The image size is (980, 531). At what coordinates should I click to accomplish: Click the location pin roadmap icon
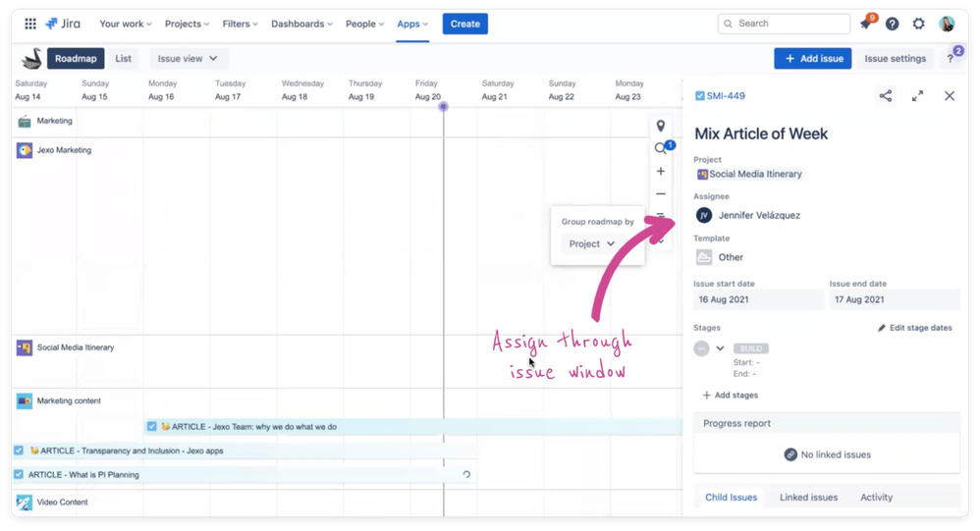(x=661, y=127)
